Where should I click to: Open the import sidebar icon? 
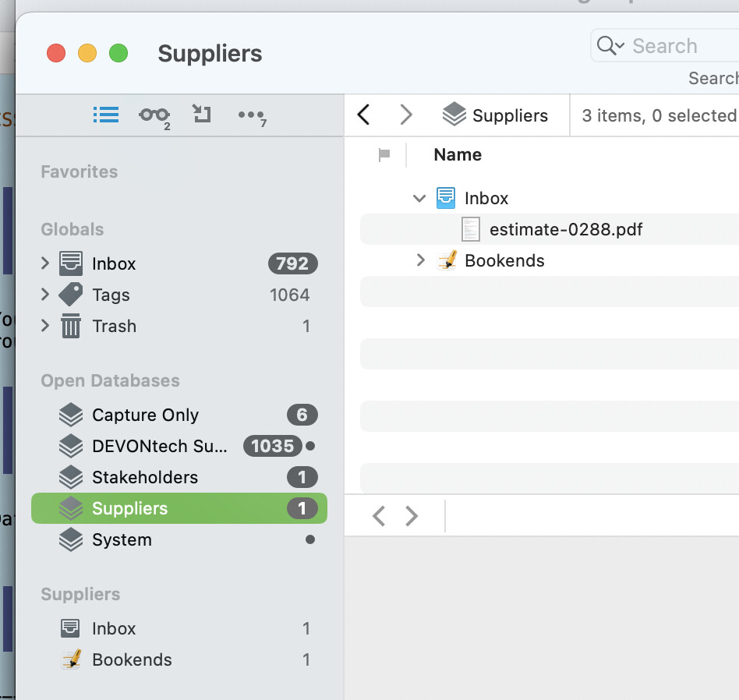pos(202,115)
